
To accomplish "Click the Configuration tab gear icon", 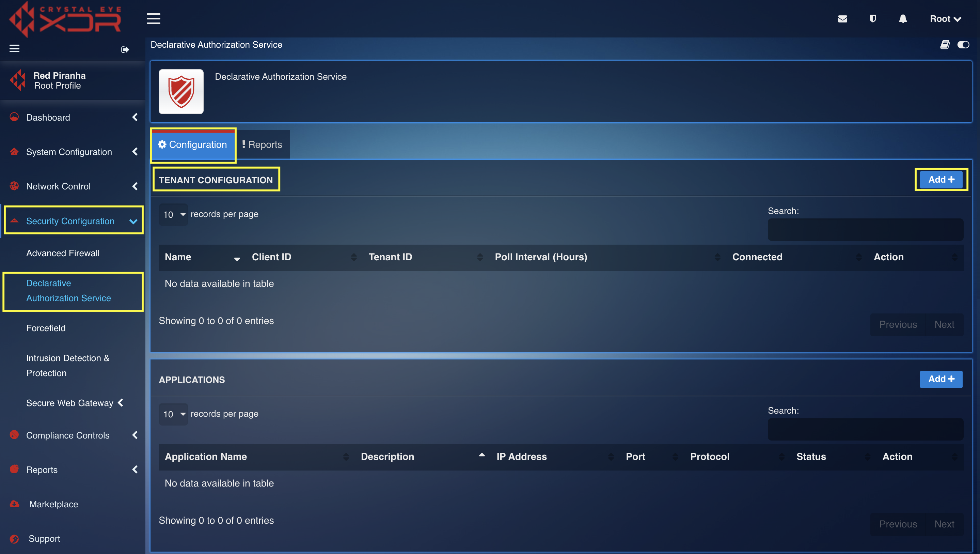I will pyautogui.click(x=162, y=144).
